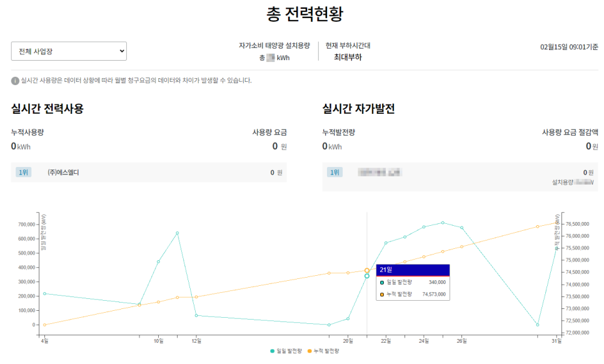This screenshot has height=364, width=604.
Task: Click the teal daily data point at 21일
Action: coord(367,276)
